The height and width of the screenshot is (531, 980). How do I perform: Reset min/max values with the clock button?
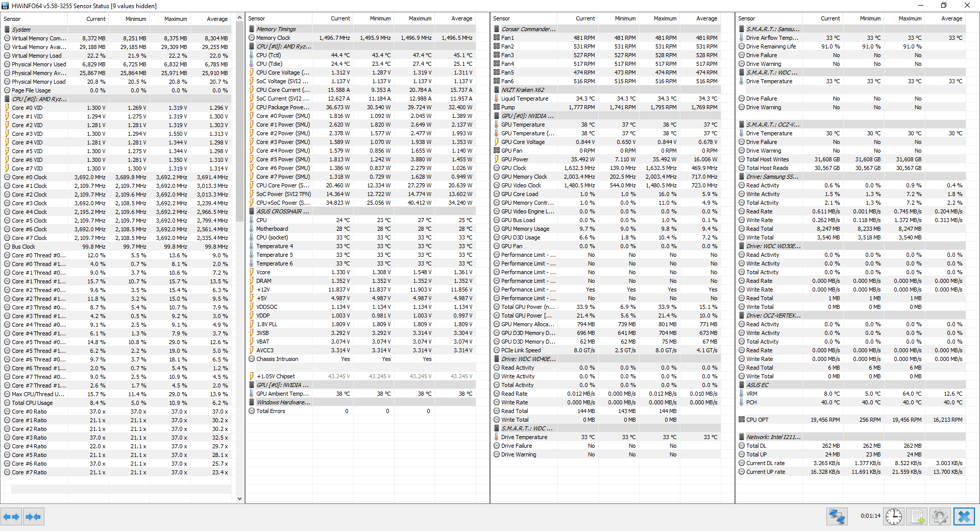tap(894, 517)
